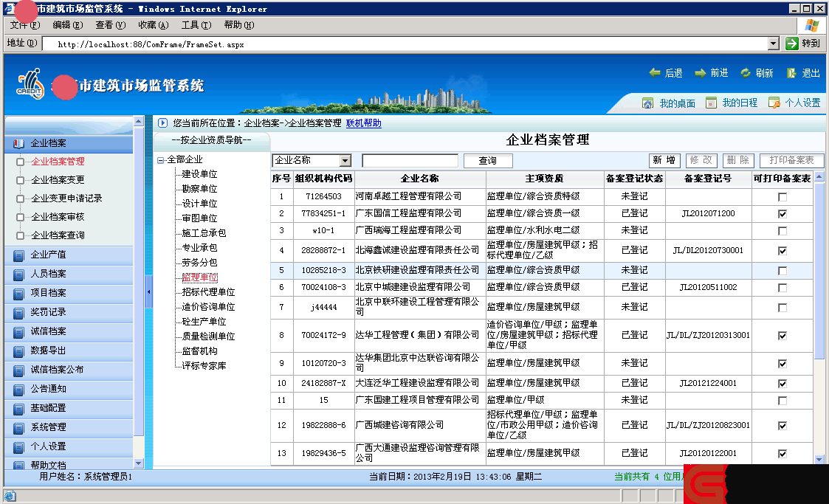Click the icon beside 系统管理 in sidebar
829x504 pixels.
pos(18,429)
